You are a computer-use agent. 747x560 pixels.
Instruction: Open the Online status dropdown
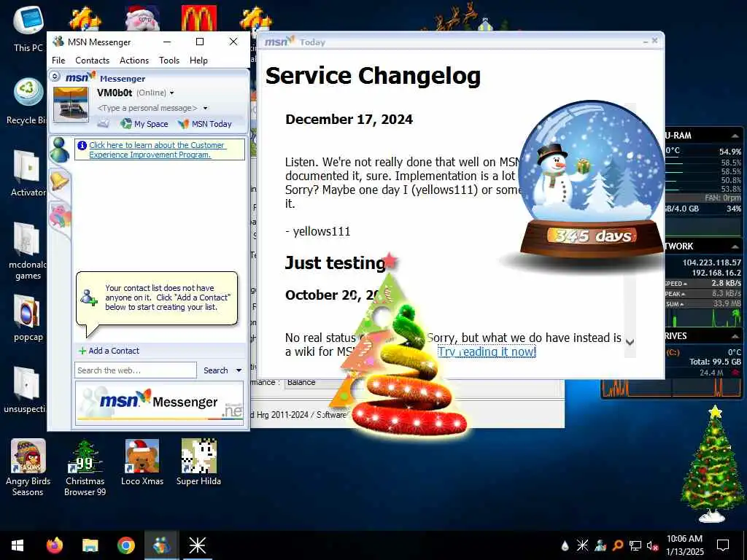(x=155, y=93)
